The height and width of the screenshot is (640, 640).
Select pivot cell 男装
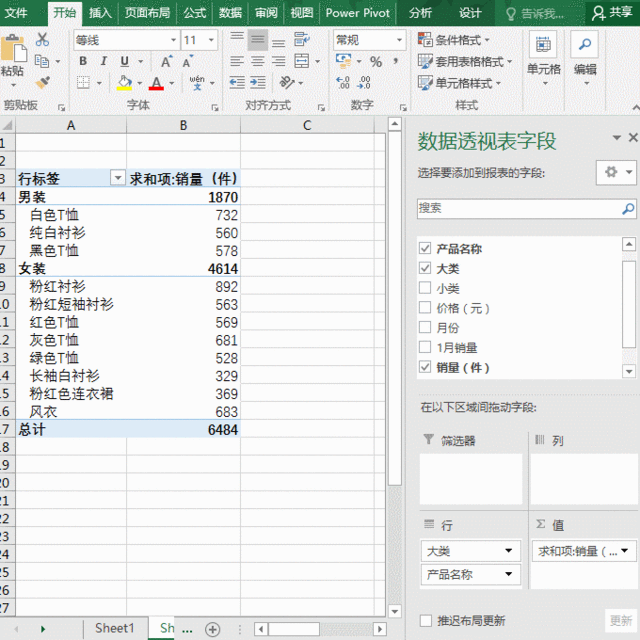71,197
